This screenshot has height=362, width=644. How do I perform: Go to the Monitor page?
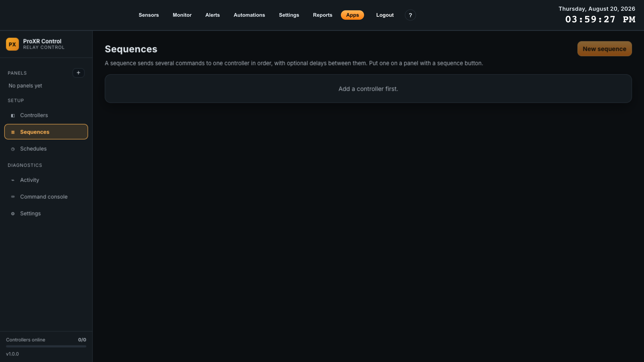(182, 15)
